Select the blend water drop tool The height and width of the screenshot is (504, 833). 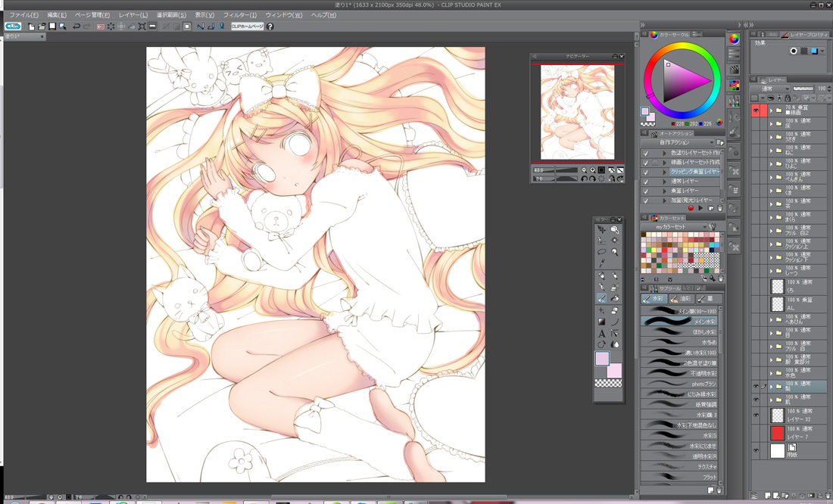pyautogui.click(x=615, y=344)
